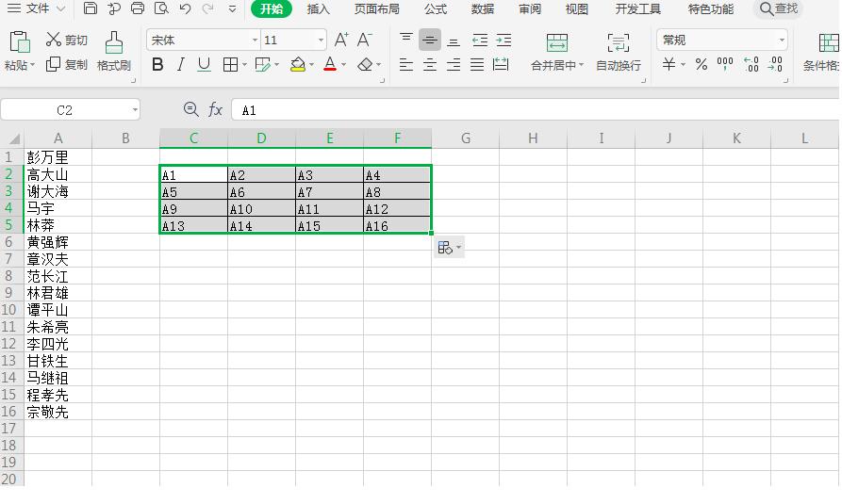Click the undo arrow icon

coord(185,8)
